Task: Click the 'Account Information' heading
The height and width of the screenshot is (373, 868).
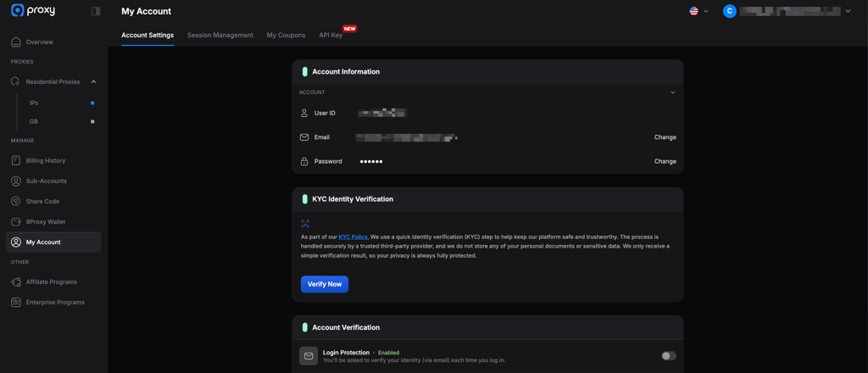Action: (x=346, y=72)
